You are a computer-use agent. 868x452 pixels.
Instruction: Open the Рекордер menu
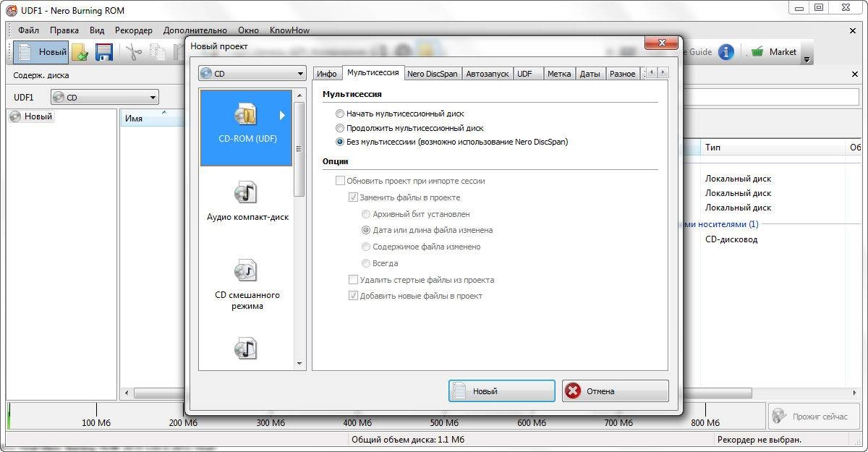[134, 30]
